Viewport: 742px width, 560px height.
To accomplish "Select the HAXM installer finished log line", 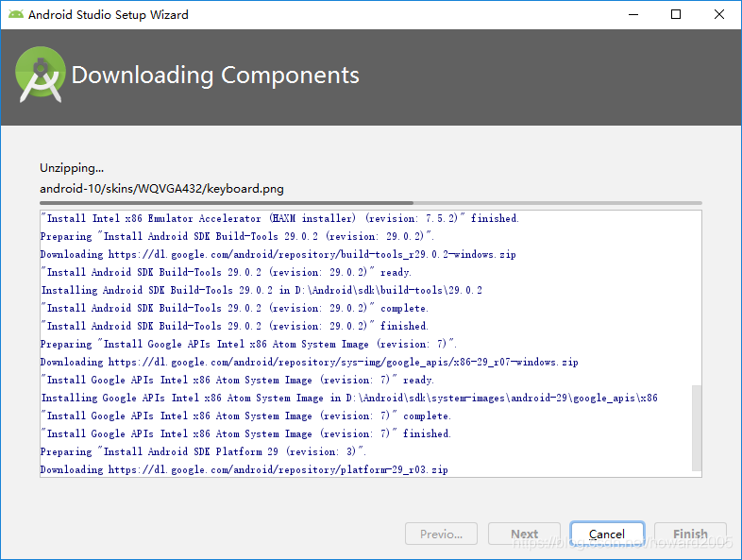I will [x=279, y=218].
